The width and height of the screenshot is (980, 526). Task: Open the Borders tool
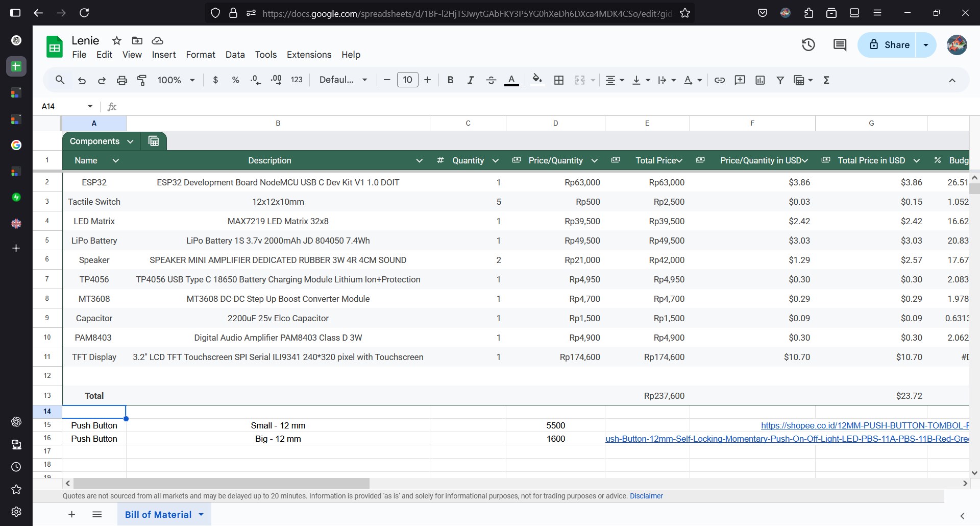[559, 80]
